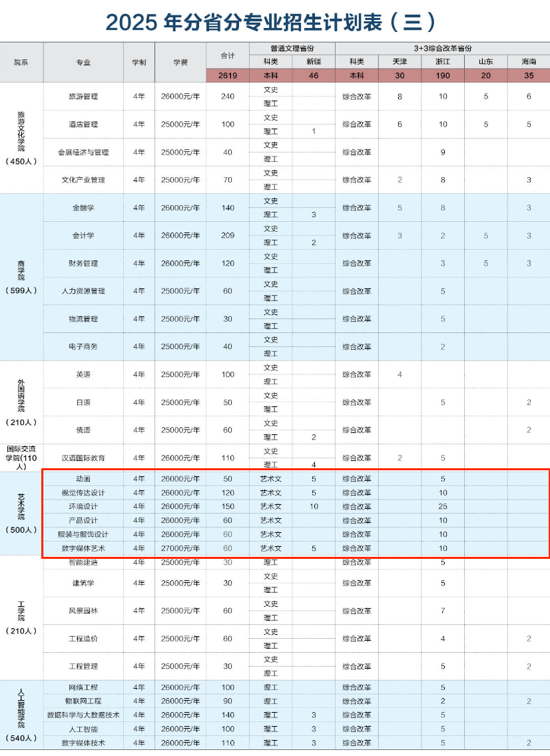Click the 学费 column header
Screen dimensions: 550x756
[x=180, y=62]
